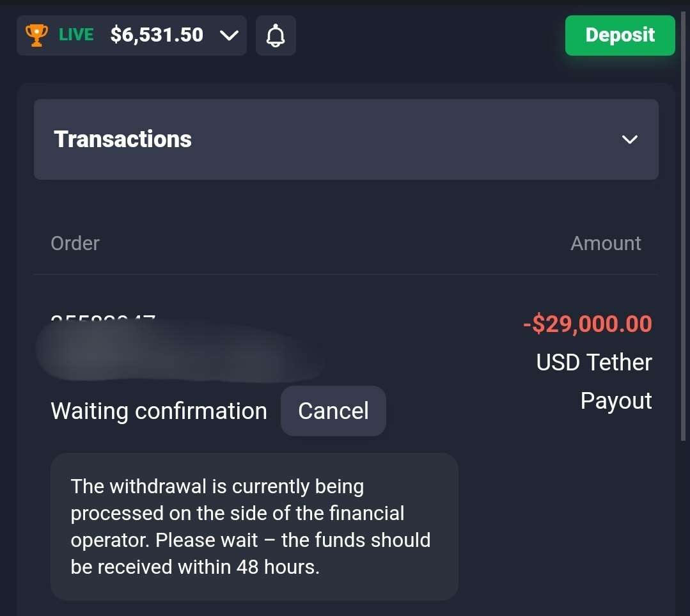Click the right-side vertical scrollbar
Image resolution: width=690 pixels, height=616 pixels.
(684, 224)
